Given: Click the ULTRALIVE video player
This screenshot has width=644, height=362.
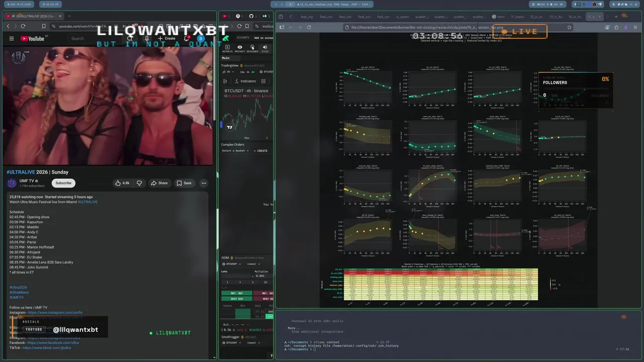Looking at the screenshot, I should tap(109, 106).
